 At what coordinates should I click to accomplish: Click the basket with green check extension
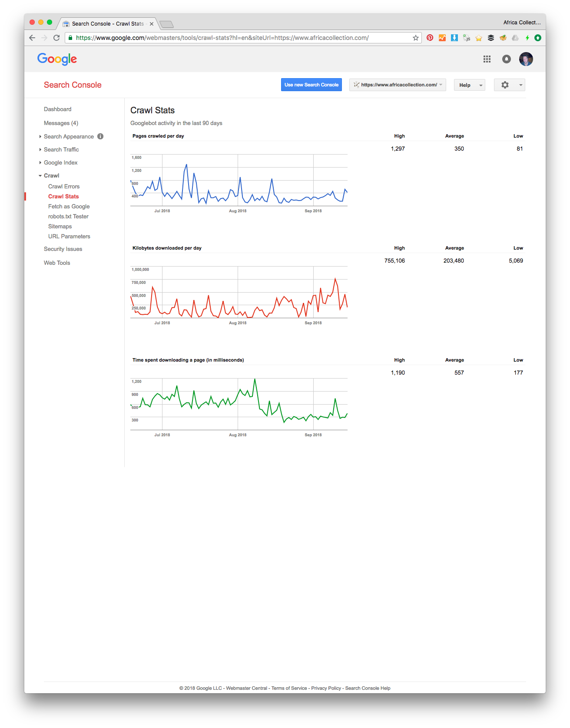[503, 38]
